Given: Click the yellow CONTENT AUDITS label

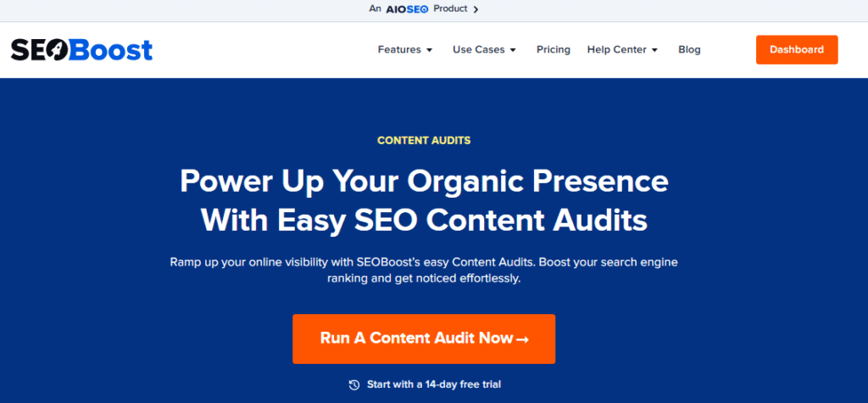Looking at the screenshot, I should click(x=424, y=140).
